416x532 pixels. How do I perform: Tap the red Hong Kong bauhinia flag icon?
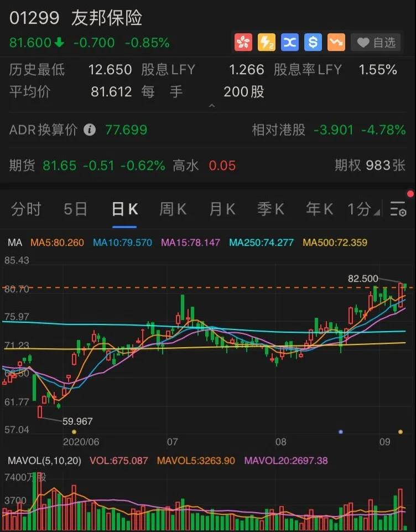click(243, 43)
